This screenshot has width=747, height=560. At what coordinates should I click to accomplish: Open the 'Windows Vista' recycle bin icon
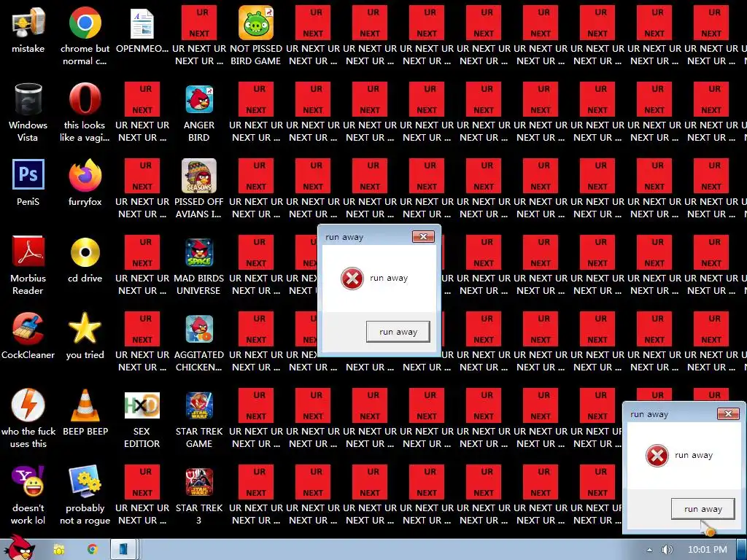point(28,99)
